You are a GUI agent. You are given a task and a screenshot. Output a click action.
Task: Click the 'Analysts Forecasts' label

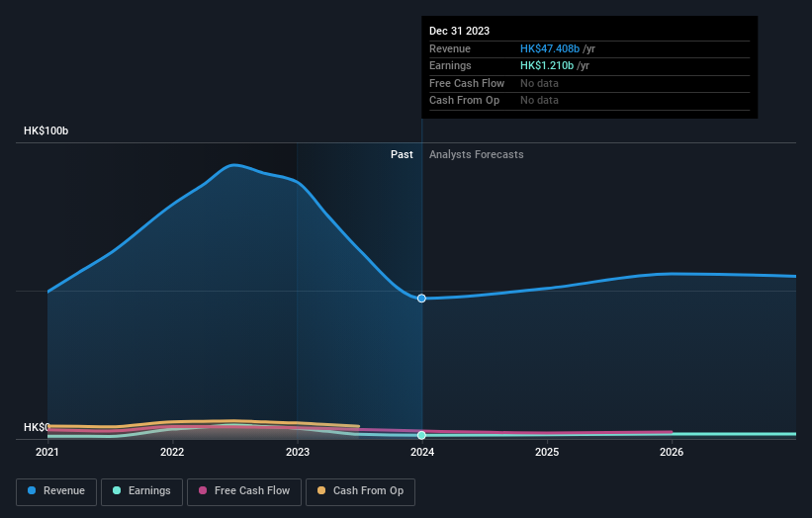477,154
